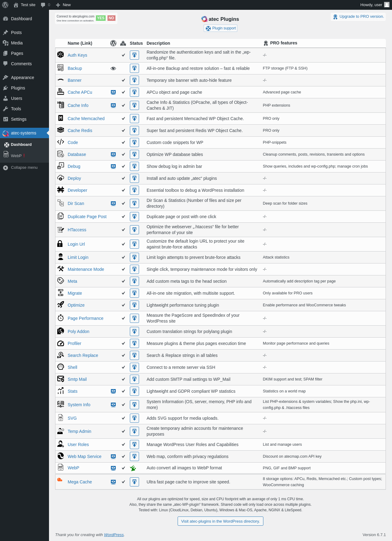Click the Mega Cache orange plugin icon
Image resolution: width=392 pixels, height=541 pixels.
tap(60, 480)
